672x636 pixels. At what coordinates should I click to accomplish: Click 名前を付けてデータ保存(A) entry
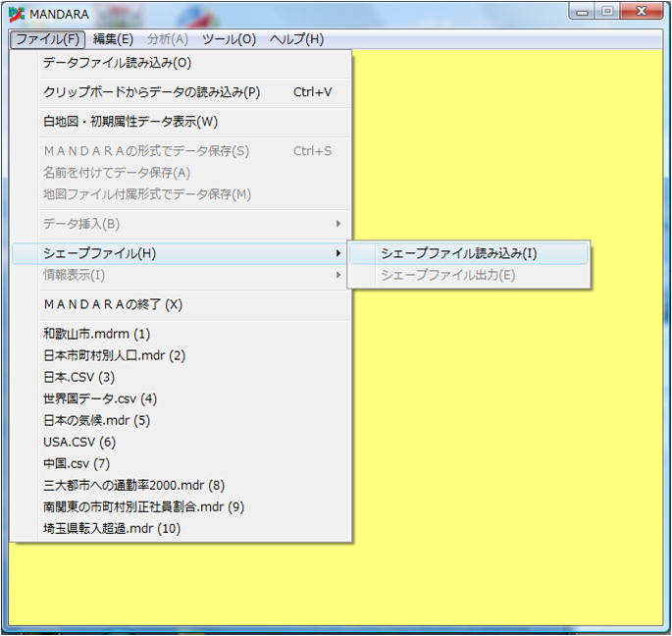pyautogui.click(x=182, y=173)
